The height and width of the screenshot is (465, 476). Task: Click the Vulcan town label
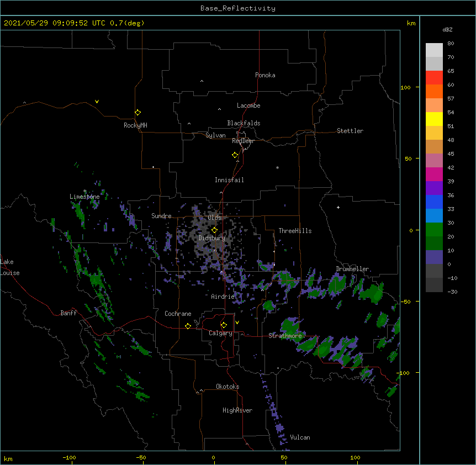[300, 437]
